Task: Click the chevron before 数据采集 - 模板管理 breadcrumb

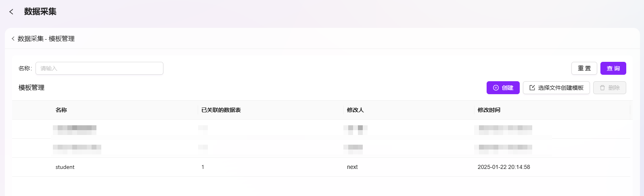Action: click(x=13, y=39)
